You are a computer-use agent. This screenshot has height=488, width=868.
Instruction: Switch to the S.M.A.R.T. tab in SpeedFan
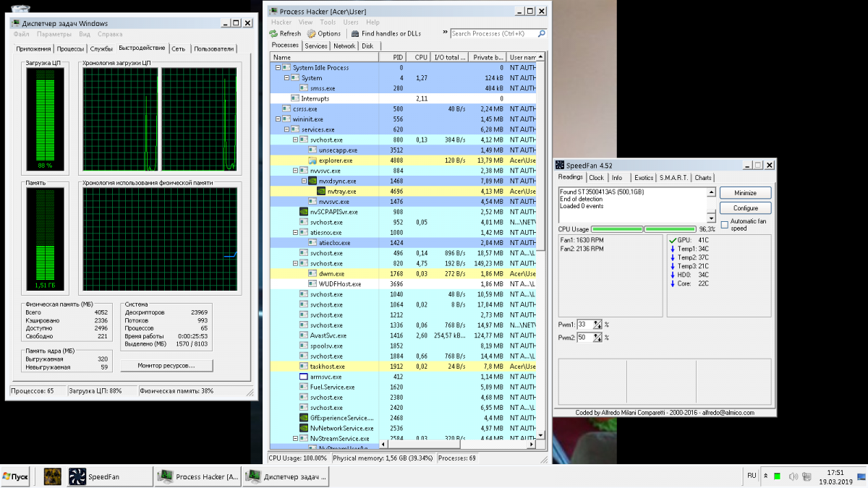[x=673, y=177]
